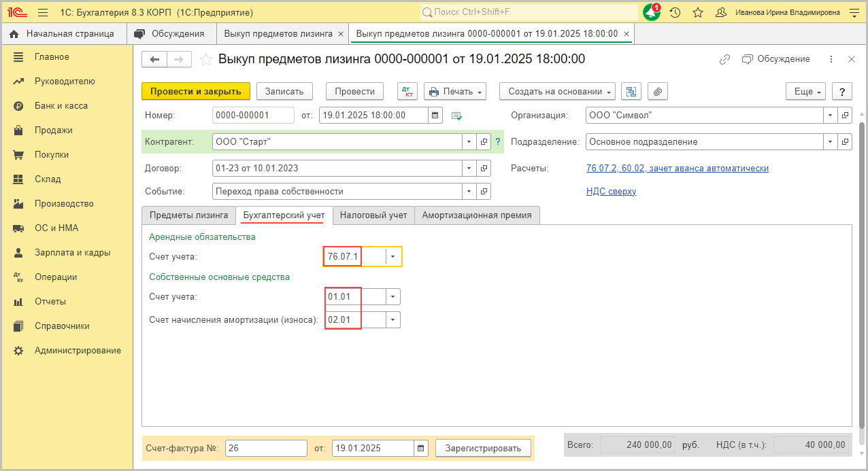Show Дт/Кт postings icon
Viewport: 868px width, 471px height.
click(407, 91)
